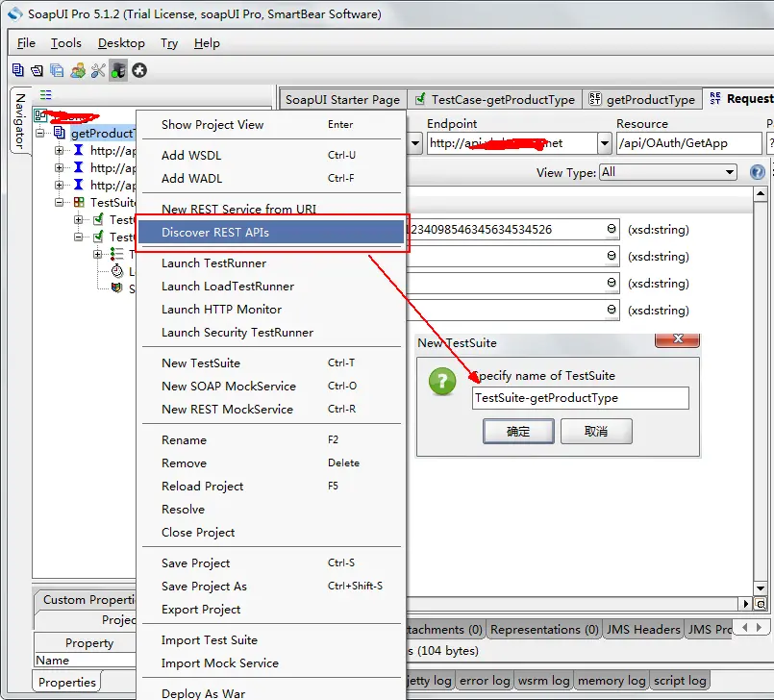774x700 pixels.
Task: Select Add WSDL in the context menu
Action: coord(271,155)
